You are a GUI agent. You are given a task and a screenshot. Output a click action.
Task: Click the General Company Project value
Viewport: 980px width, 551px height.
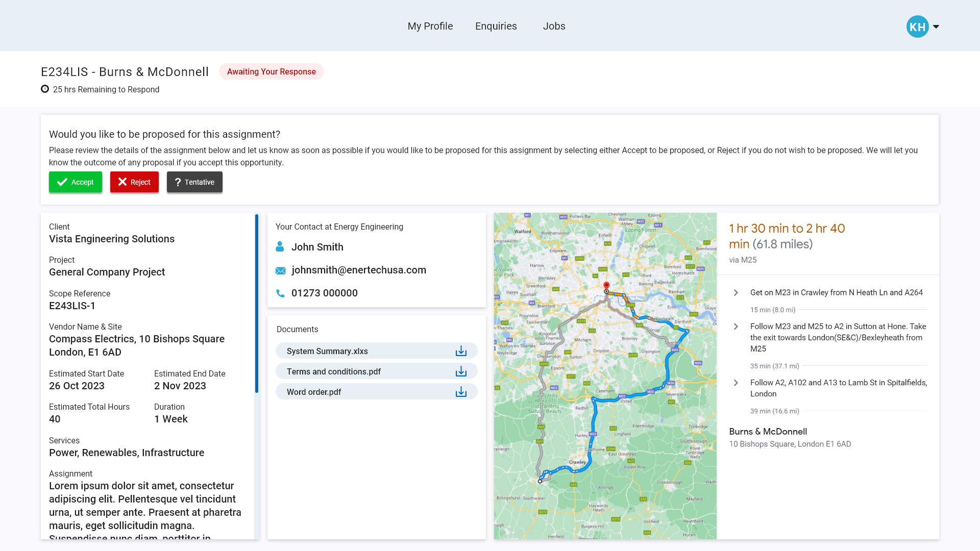tap(107, 272)
